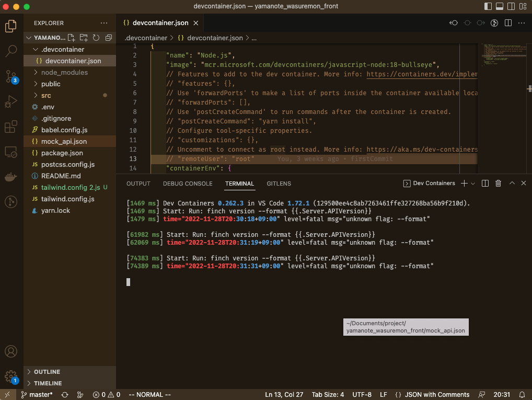Open the aka.ms/dev-containers link on line 12
The image size is (532, 400).
click(422, 150)
